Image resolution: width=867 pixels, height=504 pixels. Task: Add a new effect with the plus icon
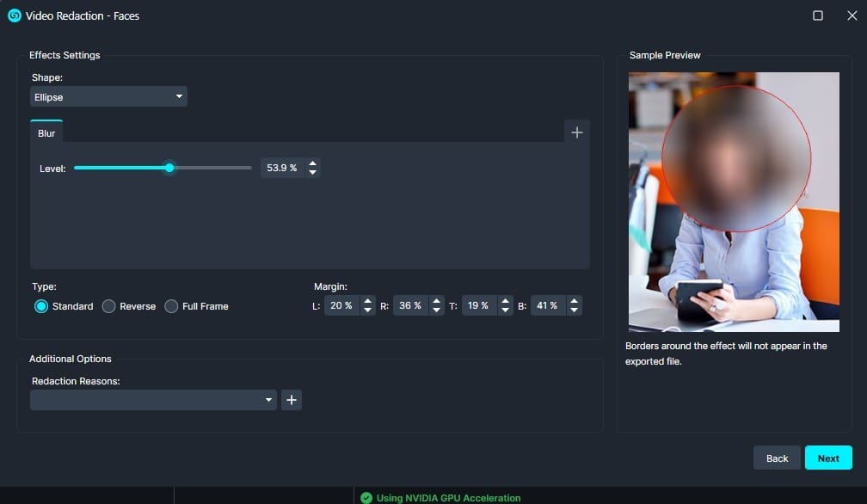pos(576,132)
